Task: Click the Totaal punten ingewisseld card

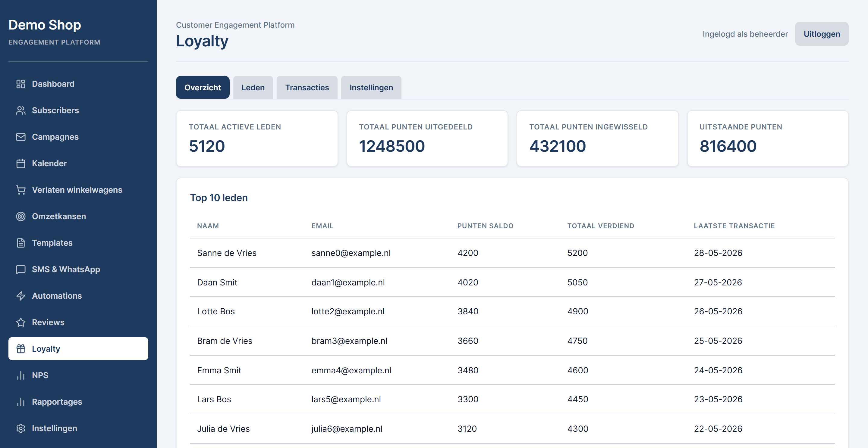Action: tap(597, 139)
